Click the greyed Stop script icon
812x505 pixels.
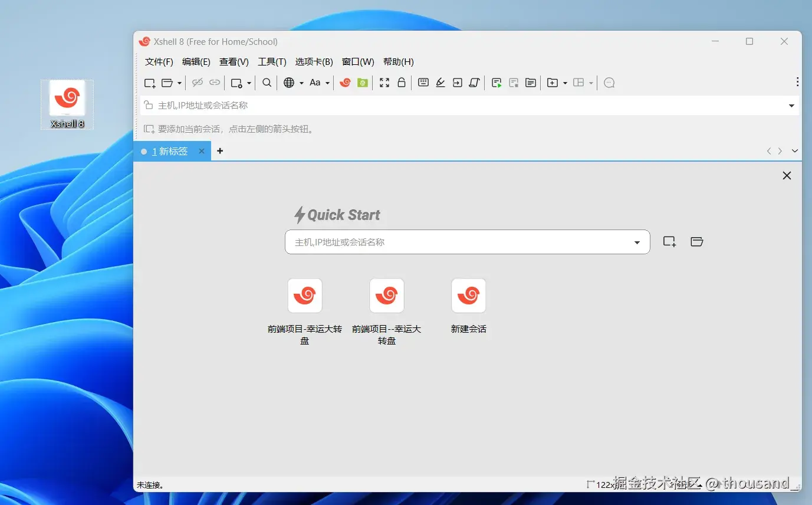pos(514,83)
